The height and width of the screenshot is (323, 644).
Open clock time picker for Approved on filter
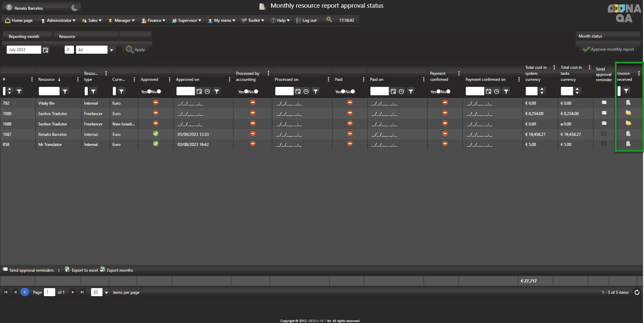click(x=207, y=91)
